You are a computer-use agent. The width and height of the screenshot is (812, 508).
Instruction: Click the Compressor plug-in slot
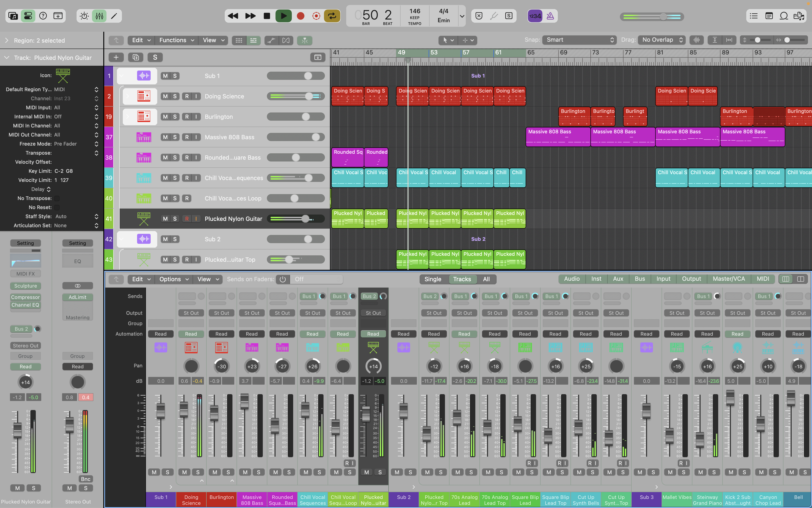26,297
